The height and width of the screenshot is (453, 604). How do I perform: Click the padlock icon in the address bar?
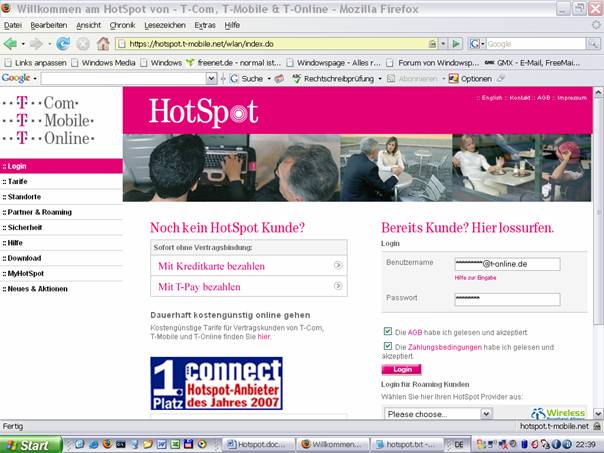433,44
